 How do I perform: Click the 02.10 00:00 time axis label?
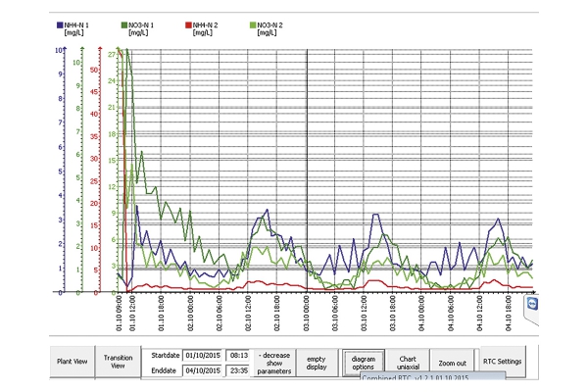[190, 314]
